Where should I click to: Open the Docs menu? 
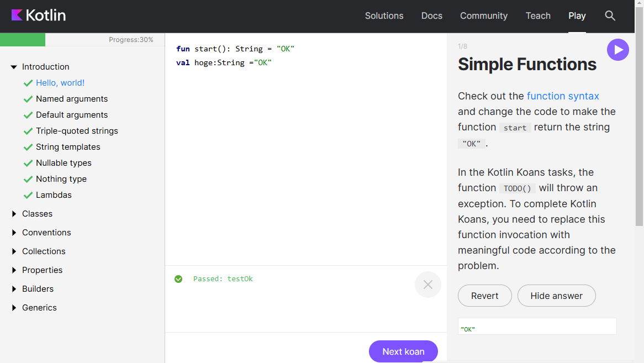(432, 15)
